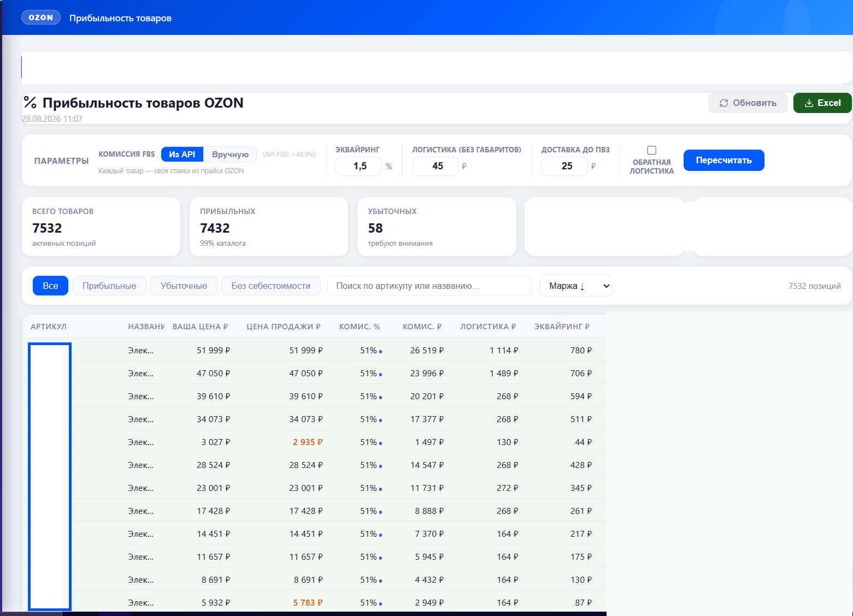853x616 pixels.
Task: Click the percent icon beside the page heading
Action: pyautogui.click(x=30, y=103)
